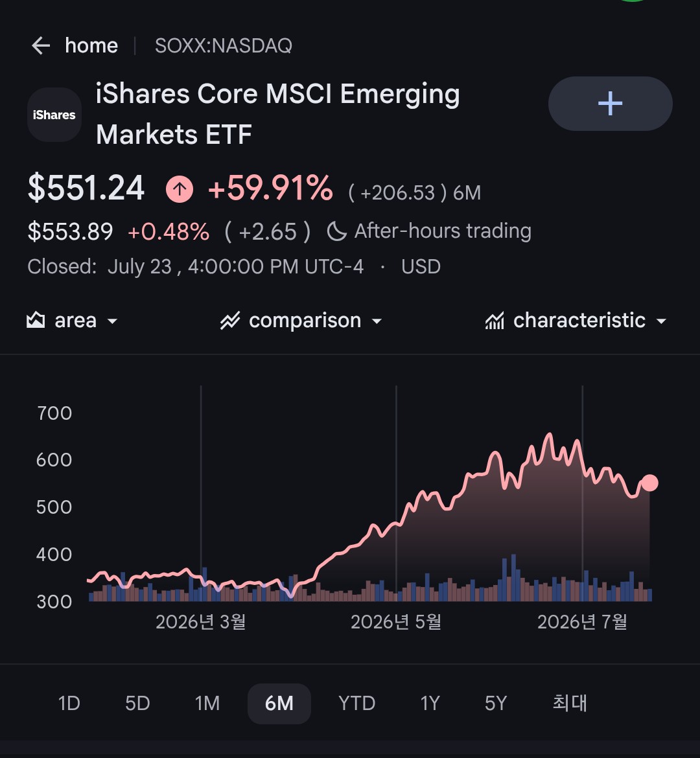Go to home link
Image resolution: width=700 pixels, height=758 pixels.
tap(91, 46)
